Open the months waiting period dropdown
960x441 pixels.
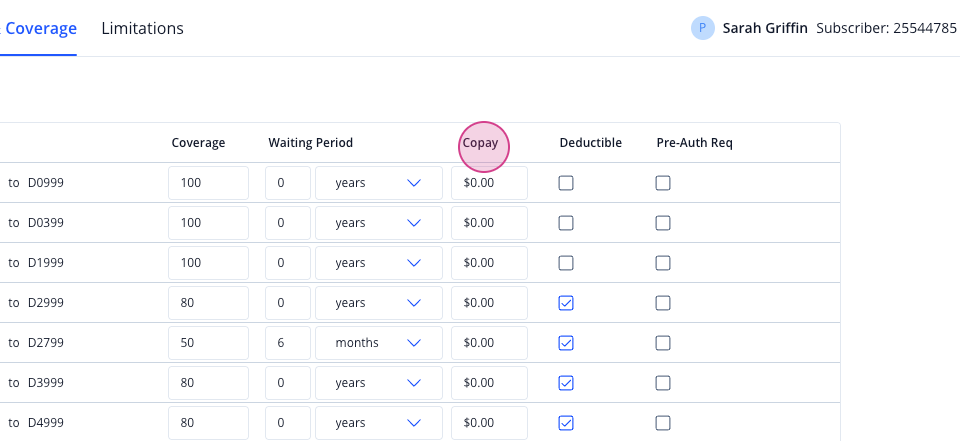(x=379, y=342)
